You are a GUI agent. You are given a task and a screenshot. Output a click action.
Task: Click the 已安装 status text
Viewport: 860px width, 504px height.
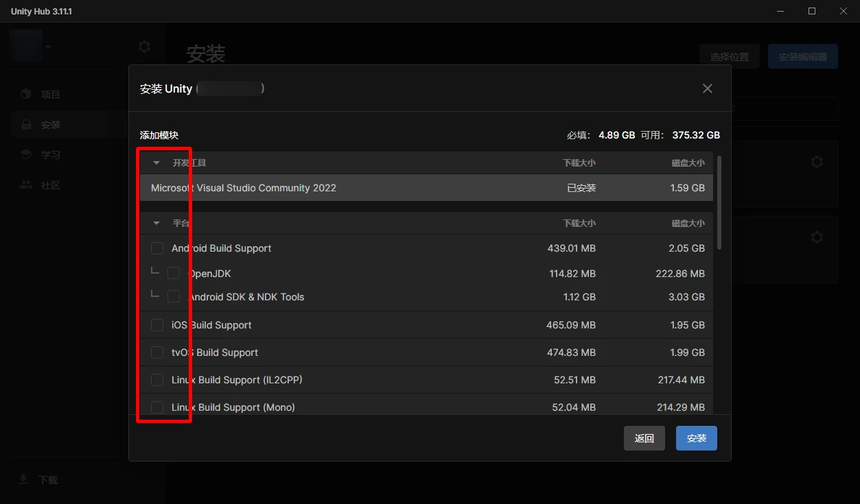point(581,188)
